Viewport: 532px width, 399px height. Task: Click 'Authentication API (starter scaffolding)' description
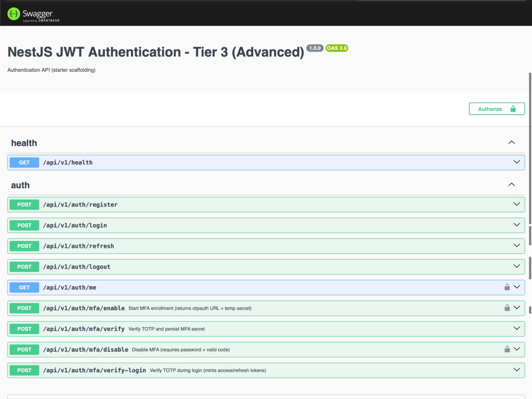(52, 70)
